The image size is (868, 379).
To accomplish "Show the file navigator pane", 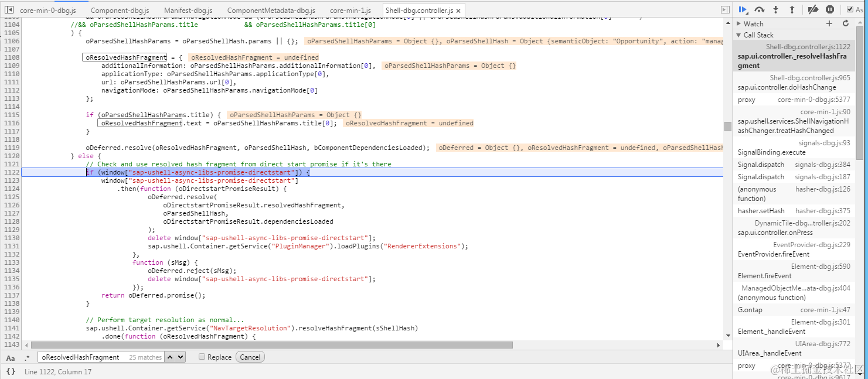I will (10, 10).
